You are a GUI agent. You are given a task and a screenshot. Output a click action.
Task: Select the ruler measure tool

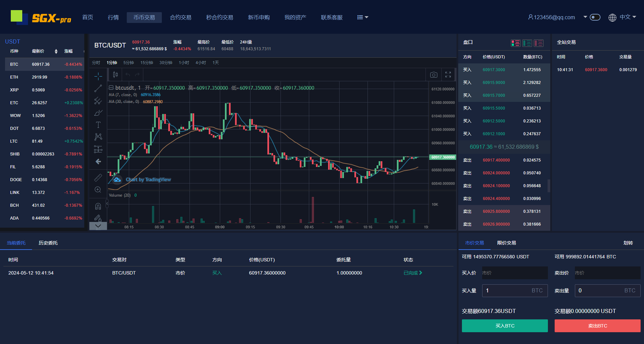pyautogui.click(x=98, y=177)
